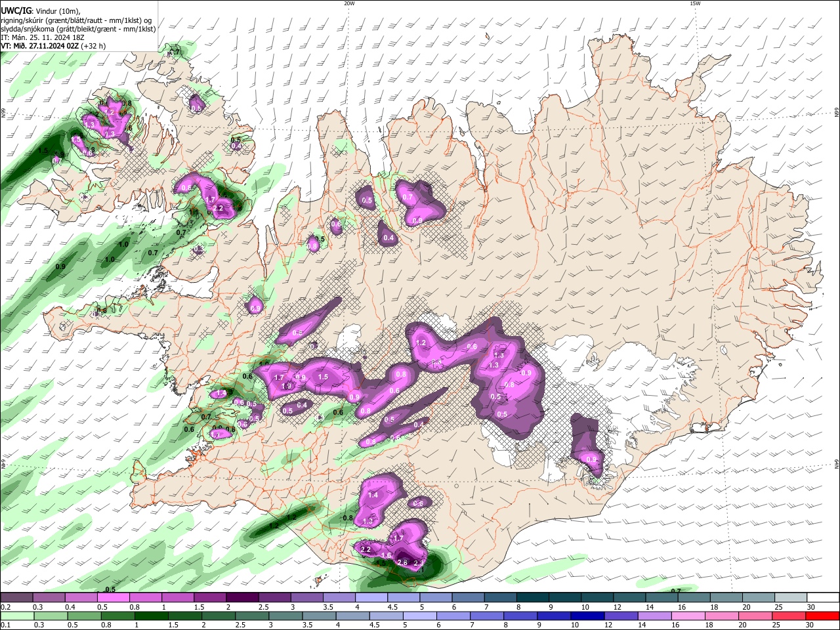Click the 0.4 label on the snow scale

click(70, 607)
